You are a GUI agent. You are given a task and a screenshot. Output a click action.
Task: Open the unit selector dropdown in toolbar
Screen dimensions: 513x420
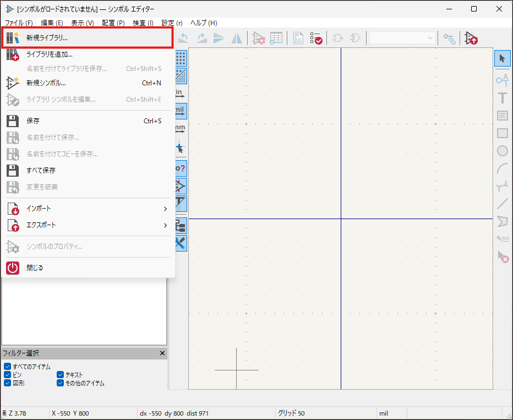coord(402,38)
